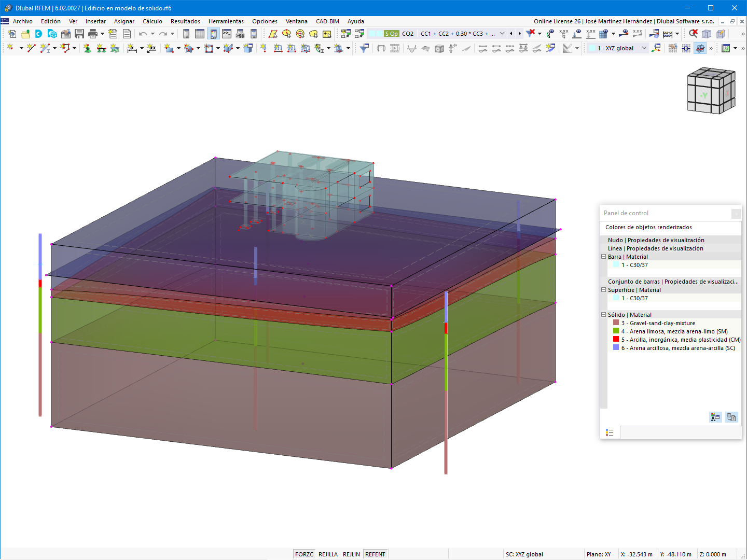Toggle the highlighted work plane button

pyautogui.click(x=700, y=48)
